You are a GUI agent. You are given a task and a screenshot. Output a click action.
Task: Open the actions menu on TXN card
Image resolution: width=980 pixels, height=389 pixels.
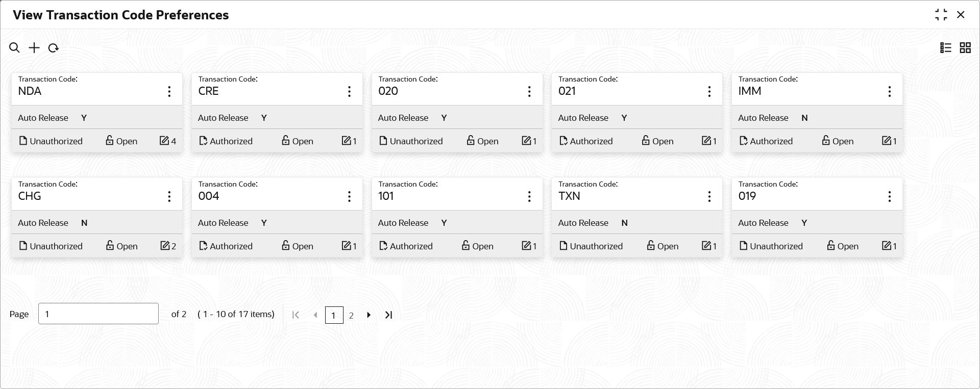click(709, 197)
